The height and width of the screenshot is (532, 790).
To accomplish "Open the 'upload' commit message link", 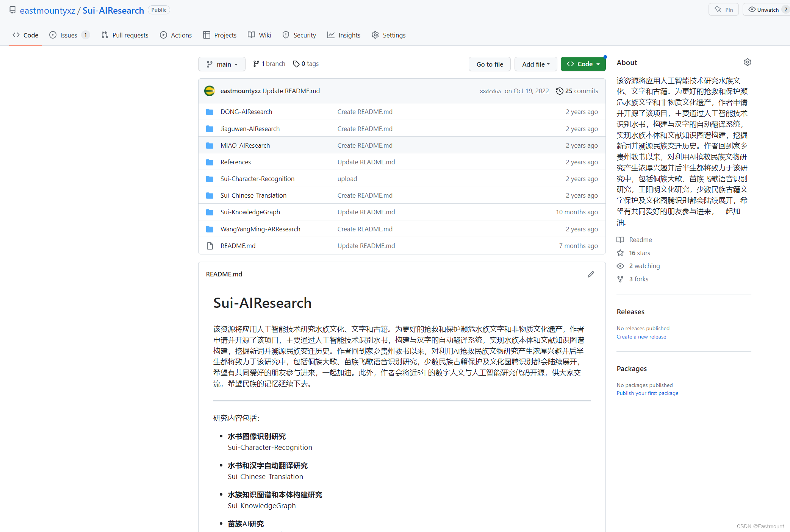I will coord(347,179).
